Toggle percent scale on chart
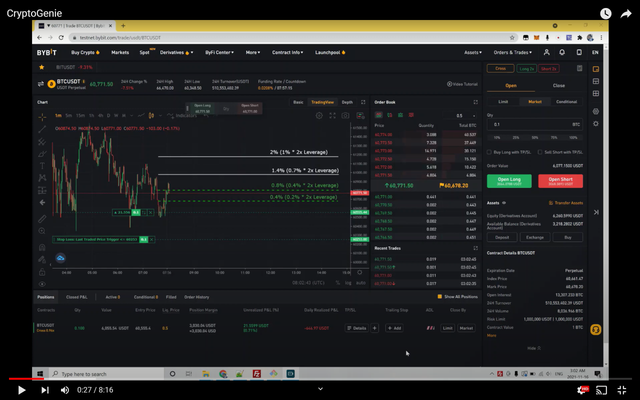The width and height of the screenshot is (640, 400). coord(338,283)
